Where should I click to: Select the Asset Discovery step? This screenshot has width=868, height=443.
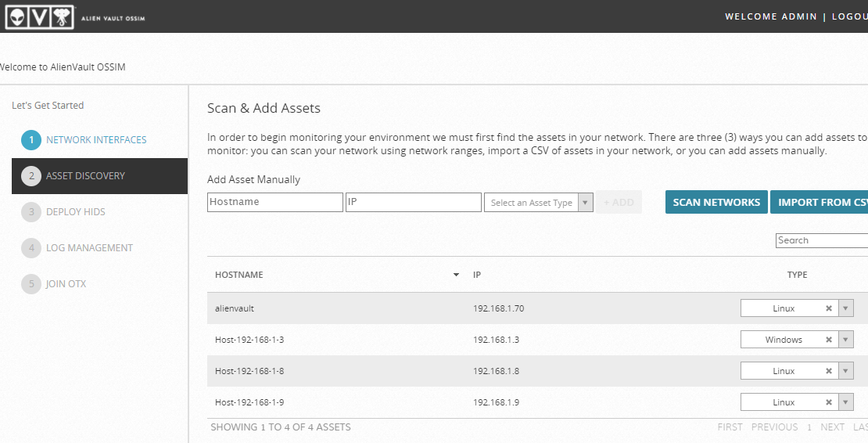point(99,176)
